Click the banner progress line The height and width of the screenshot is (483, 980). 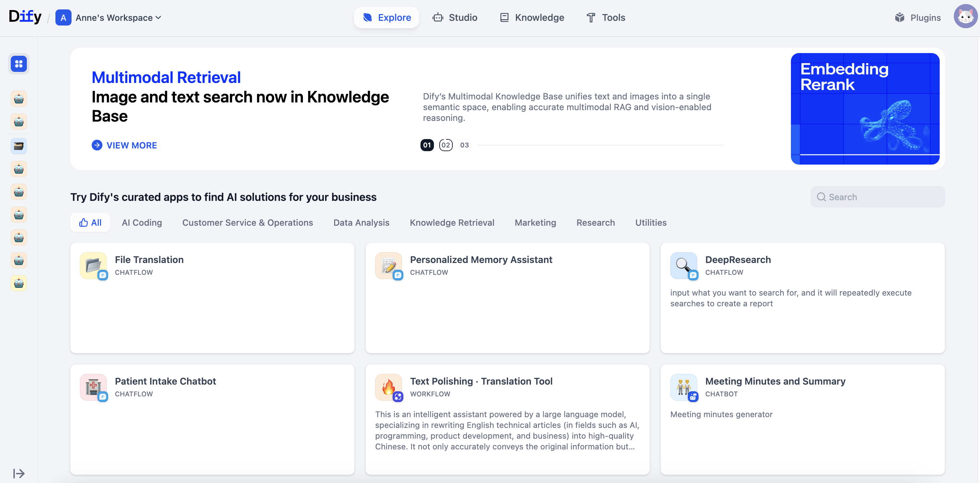(600, 145)
